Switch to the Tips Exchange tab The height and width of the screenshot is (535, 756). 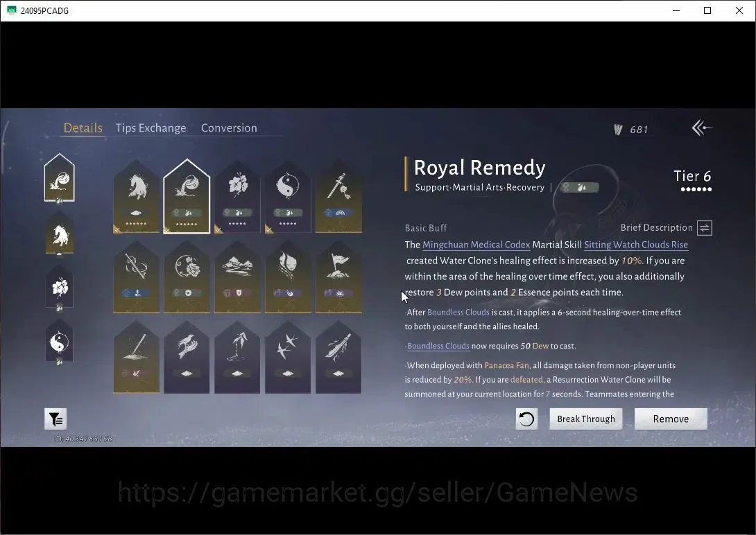point(151,128)
